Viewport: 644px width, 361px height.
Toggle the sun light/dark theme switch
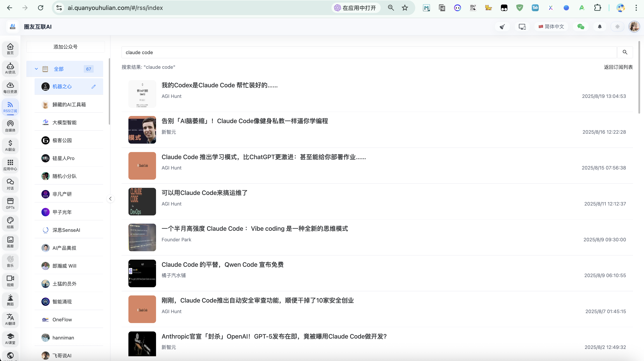pos(617,27)
